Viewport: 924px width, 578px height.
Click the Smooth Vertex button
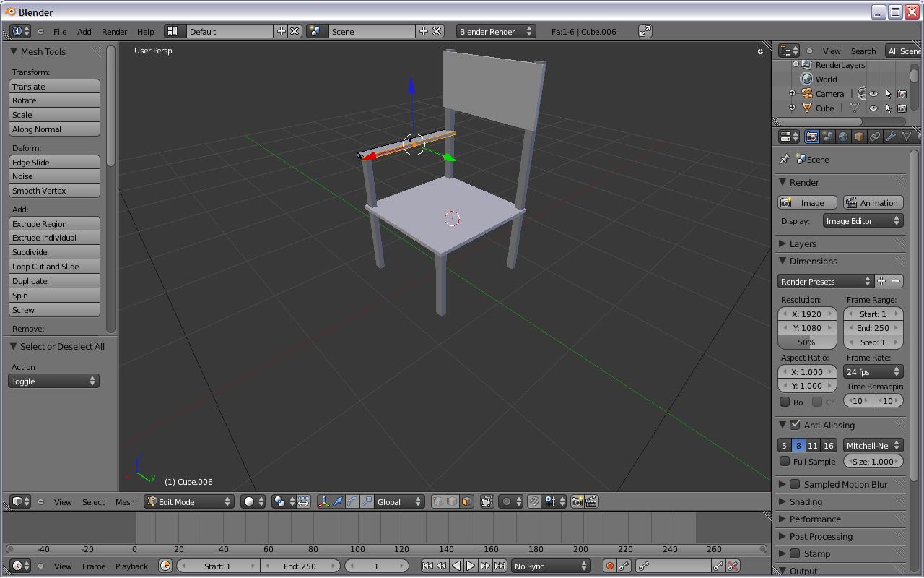click(54, 191)
